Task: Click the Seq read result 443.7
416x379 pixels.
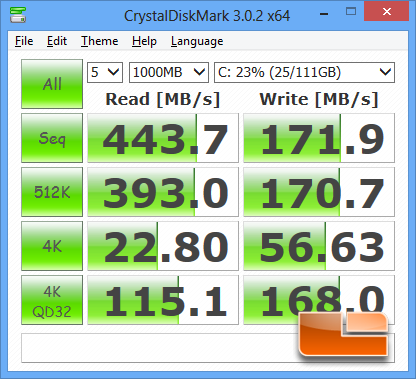Action: click(163, 138)
